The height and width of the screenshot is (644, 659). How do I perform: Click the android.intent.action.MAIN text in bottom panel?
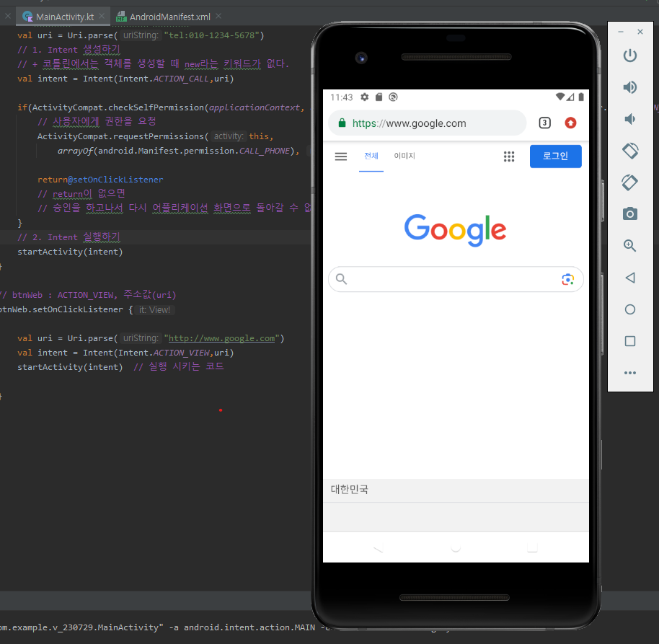249,627
